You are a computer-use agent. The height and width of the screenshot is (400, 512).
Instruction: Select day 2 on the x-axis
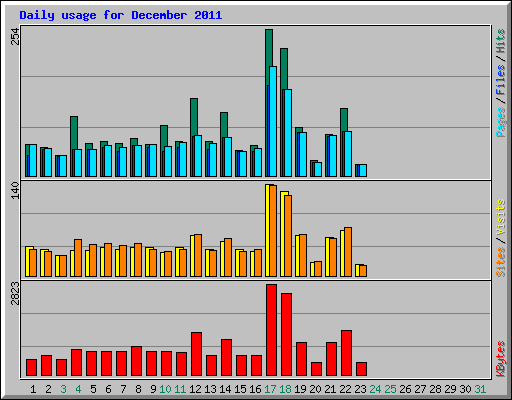pyautogui.click(x=48, y=389)
